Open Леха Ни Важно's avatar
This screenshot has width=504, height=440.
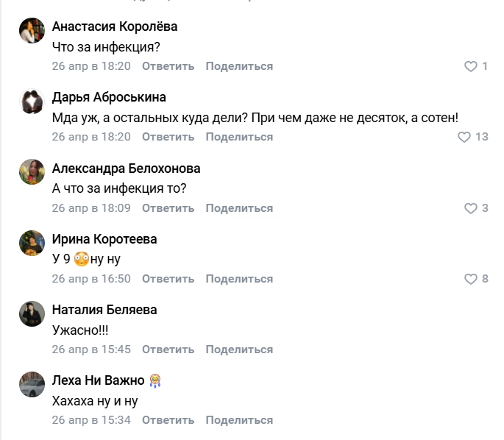[x=30, y=386]
